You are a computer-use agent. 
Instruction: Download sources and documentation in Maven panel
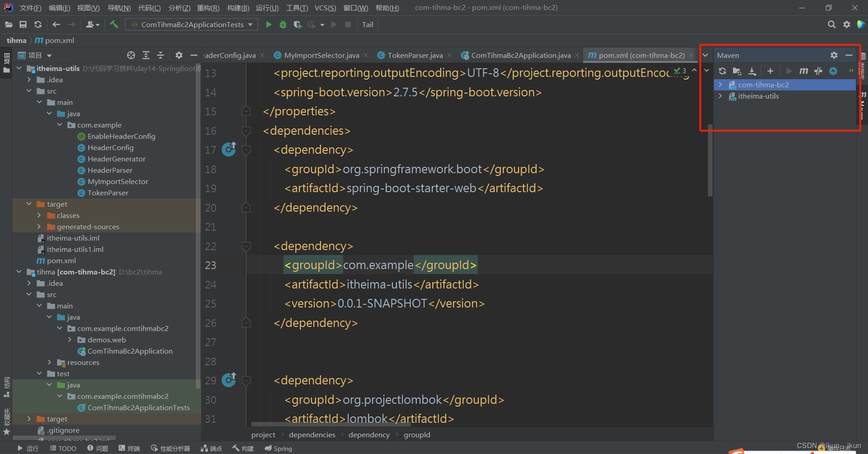pos(752,71)
